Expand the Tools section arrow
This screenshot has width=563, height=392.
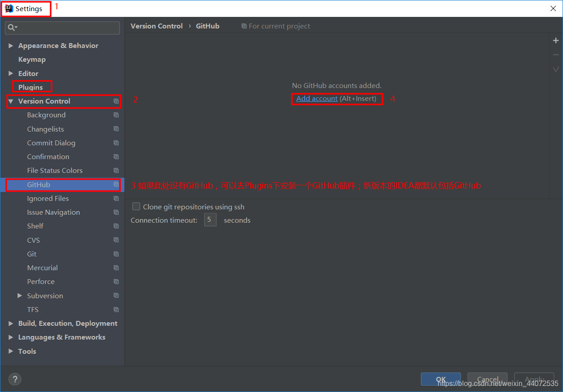[11, 351]
